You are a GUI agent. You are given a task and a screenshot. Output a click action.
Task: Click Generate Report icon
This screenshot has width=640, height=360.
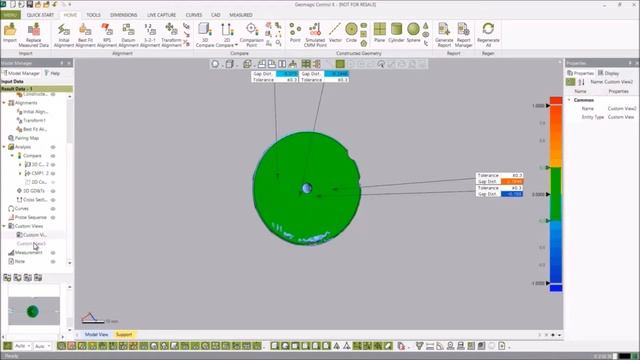[444, 35]
